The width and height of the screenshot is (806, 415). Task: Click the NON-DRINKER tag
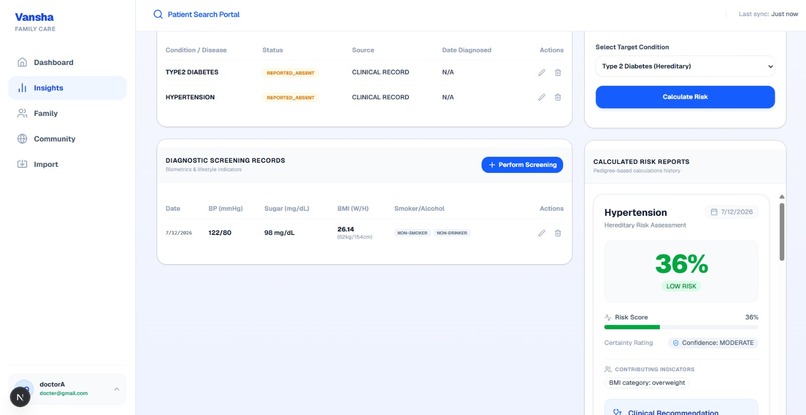pos(452,233)
